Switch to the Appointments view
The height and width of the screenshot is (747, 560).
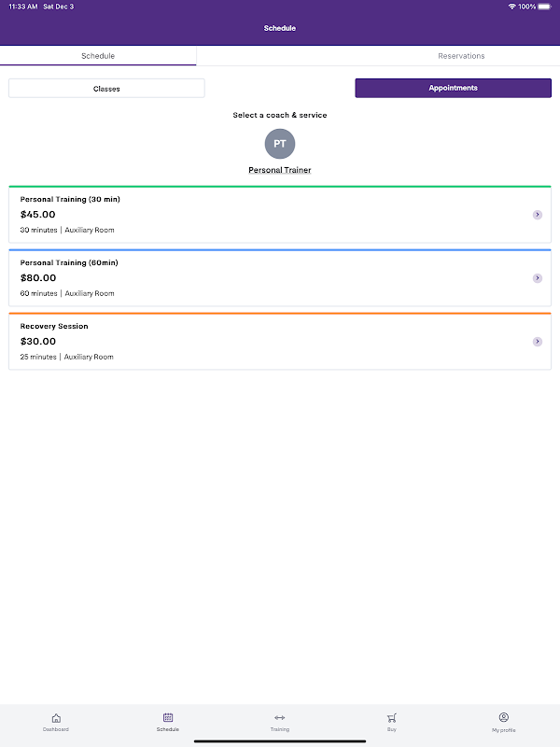coord(453,89)
